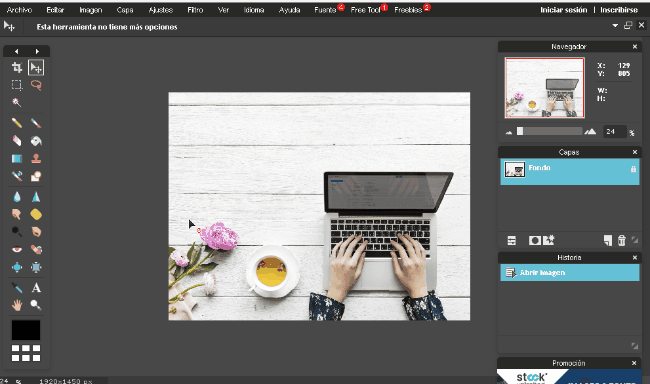Select the Color Picker eyedropper tool
Viewport: 650px width, 384px height.
[x=17, y=287]
